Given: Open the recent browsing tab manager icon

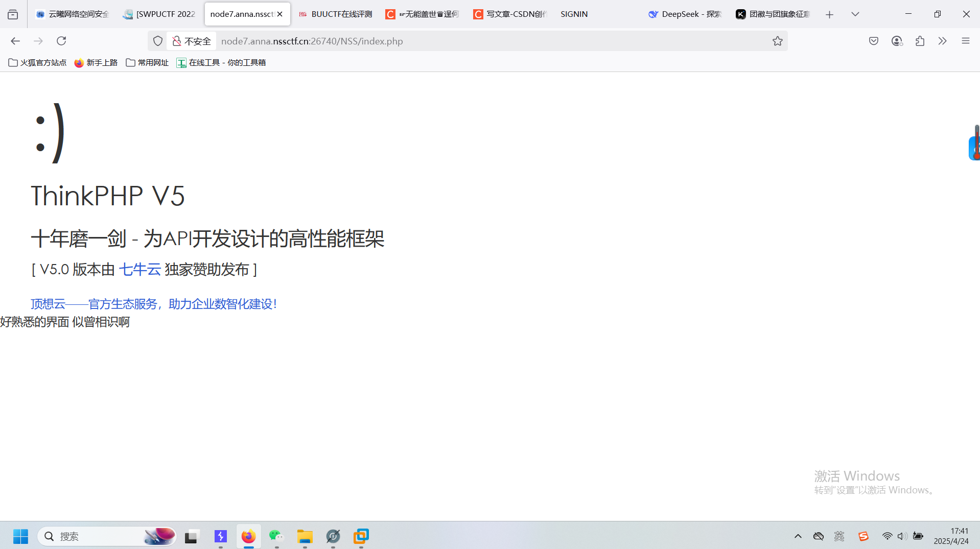Looking at the screenshot, I should tap(13, 14).
